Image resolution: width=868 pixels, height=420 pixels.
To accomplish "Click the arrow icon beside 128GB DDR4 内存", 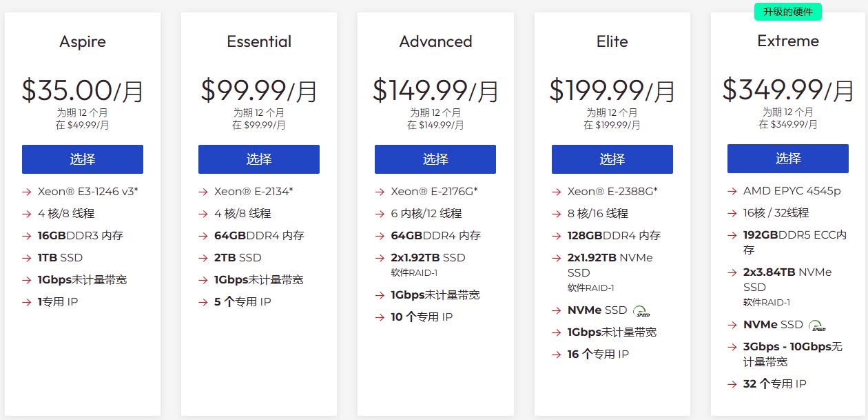I will [x=557, y=236].
